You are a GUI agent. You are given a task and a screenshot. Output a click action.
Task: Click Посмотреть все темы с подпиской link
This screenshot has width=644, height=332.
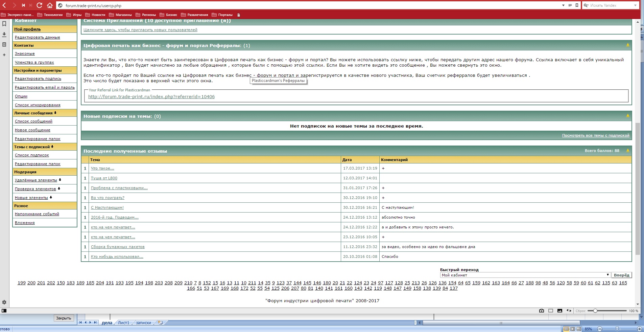(x=596, y=135)
